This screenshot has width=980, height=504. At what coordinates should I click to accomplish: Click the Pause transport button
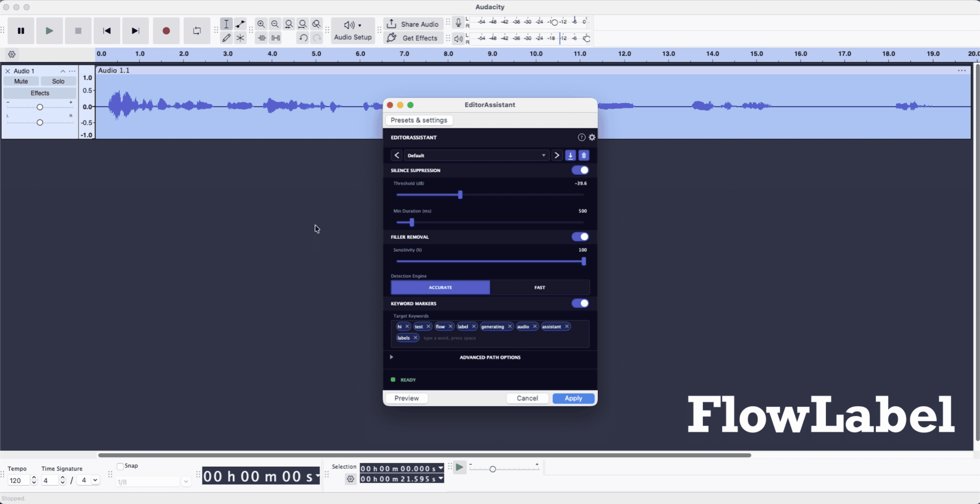(x=21, y=31)
